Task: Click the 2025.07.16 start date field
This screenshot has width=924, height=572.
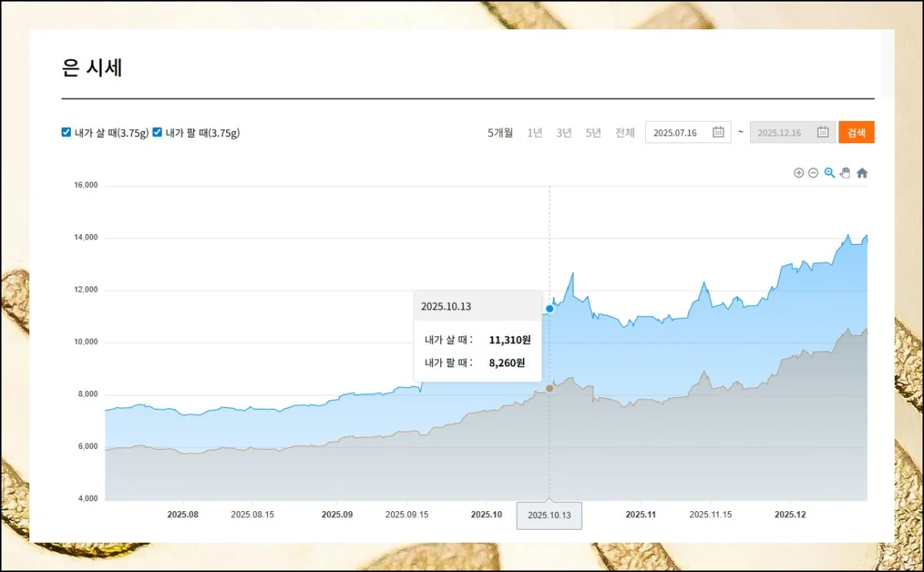Action: click(675, 132)
